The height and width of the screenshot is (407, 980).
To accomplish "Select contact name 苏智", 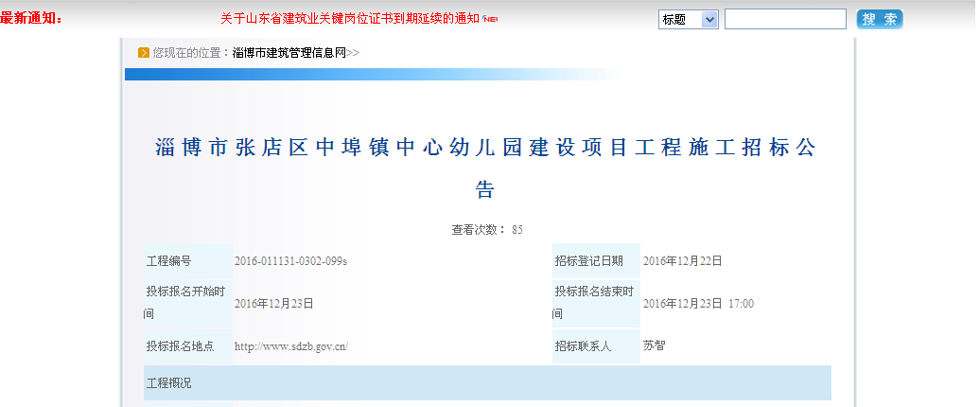I will pyautogui.click(x=654, y=346).
